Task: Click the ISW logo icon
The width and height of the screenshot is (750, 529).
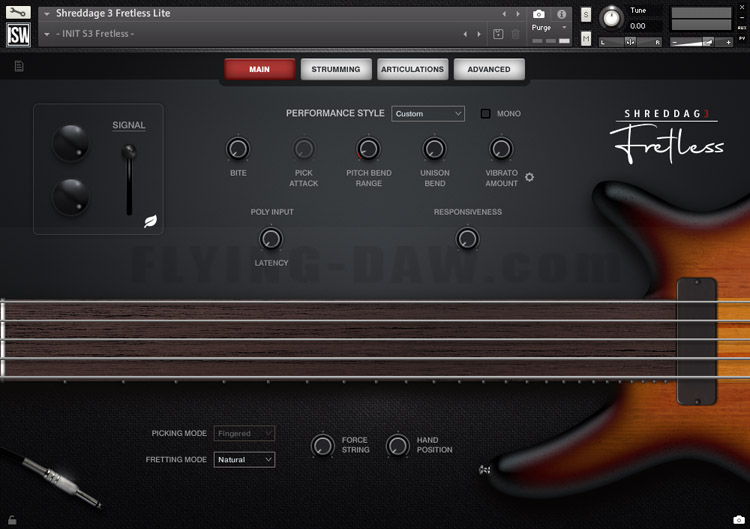Action: coord(18,34)
